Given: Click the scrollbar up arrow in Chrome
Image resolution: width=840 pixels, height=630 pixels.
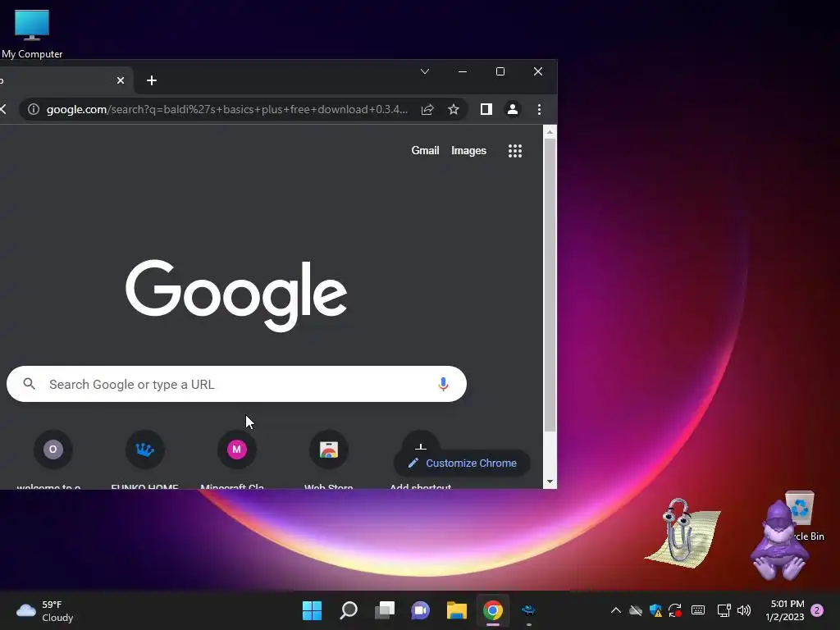Looking at the screenshot, I should coord(550,132).
